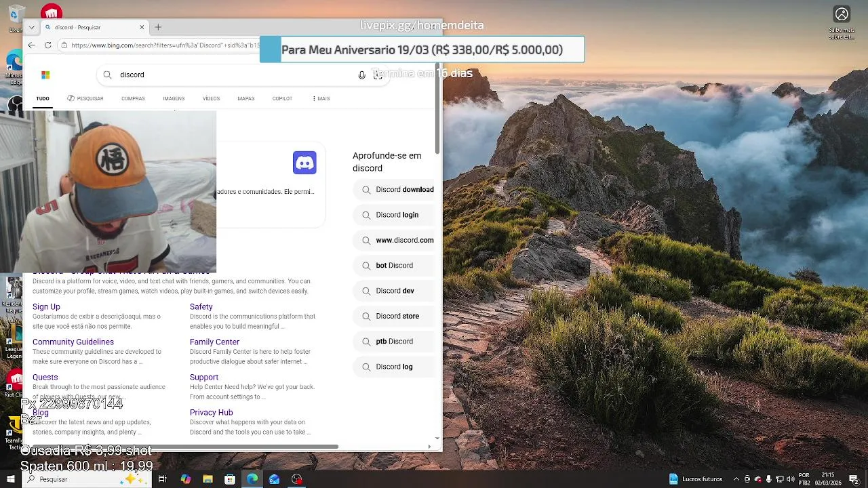Screen dimensions: 868x488
Task: Show hidden system tray icons chevron
Action: pyautogui.click(x=736, y=479)
